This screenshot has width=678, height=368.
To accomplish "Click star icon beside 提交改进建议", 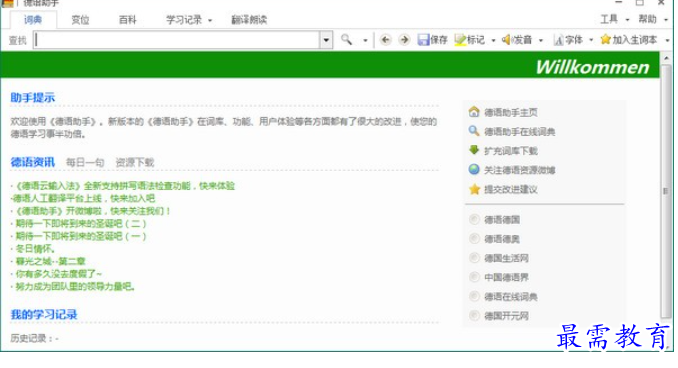I will [x=474, y=189].
